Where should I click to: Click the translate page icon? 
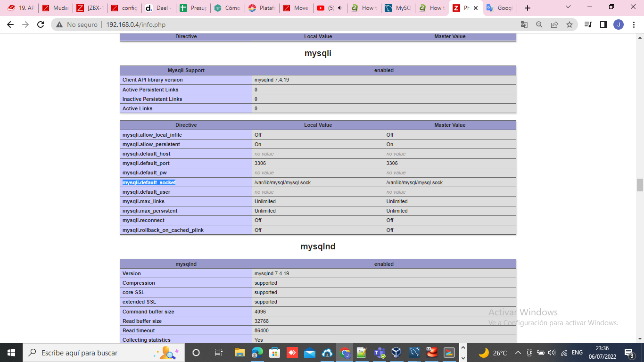click(524, 25)
